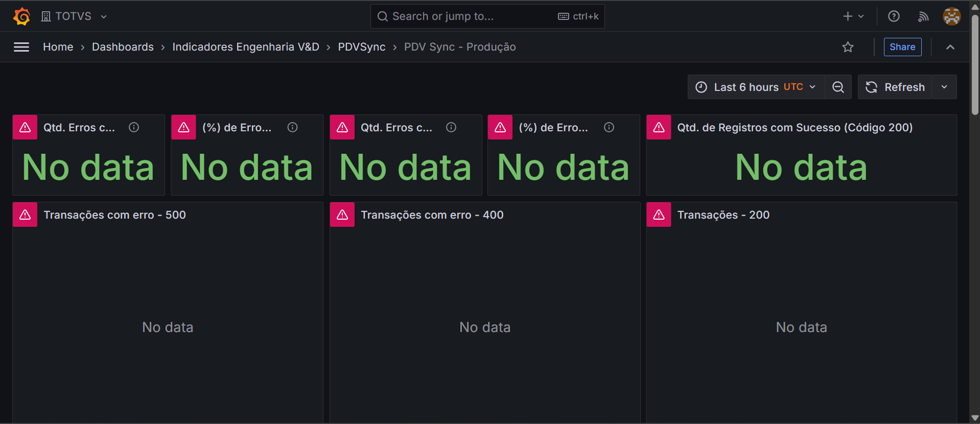Click info icon on first Qtd. Erros panel
Viewport: 980px width, 424px height.
click(134, 127)
